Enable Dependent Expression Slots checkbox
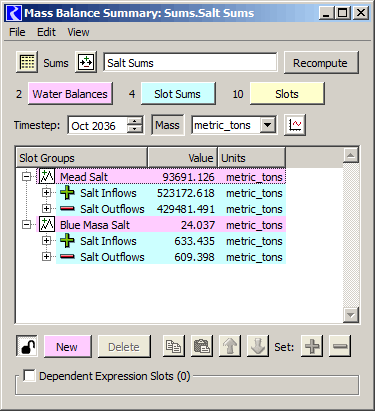Screen dimensions: 375x411 [x=29, y=376]
